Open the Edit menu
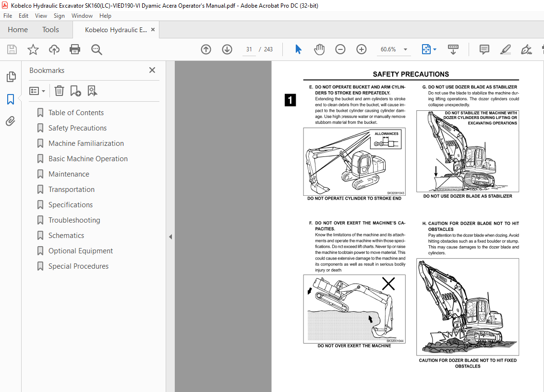This screenshot has width=544, height=392. (24, 16)
